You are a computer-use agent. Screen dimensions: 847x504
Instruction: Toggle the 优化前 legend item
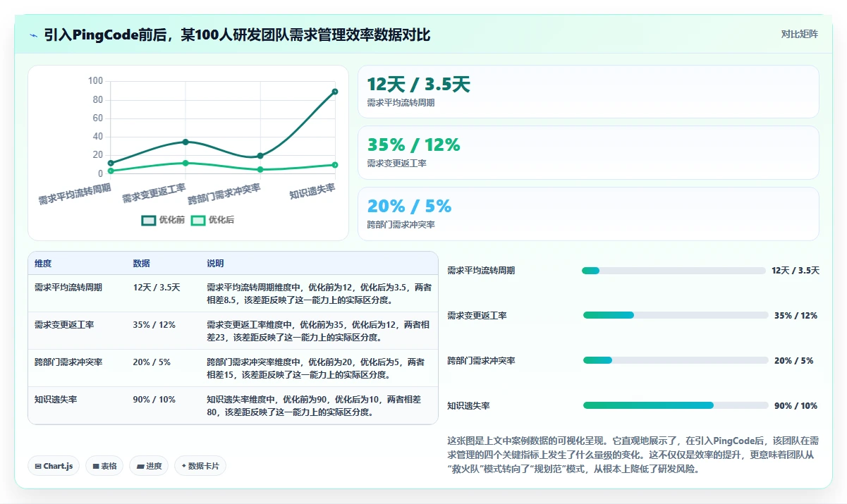click(163, 220)
